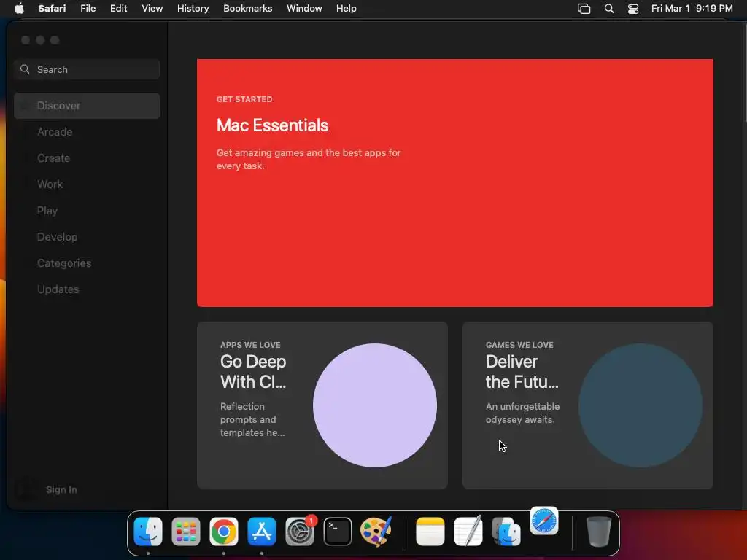Open the Edit menu
Screen dimensions: 747x560
[x=119, y=9]
